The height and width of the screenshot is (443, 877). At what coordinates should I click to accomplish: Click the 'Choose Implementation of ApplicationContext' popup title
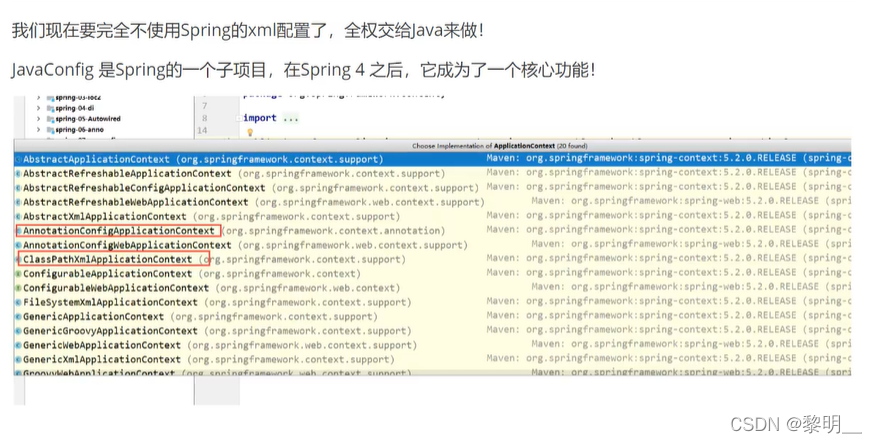(x=499, y=146)
